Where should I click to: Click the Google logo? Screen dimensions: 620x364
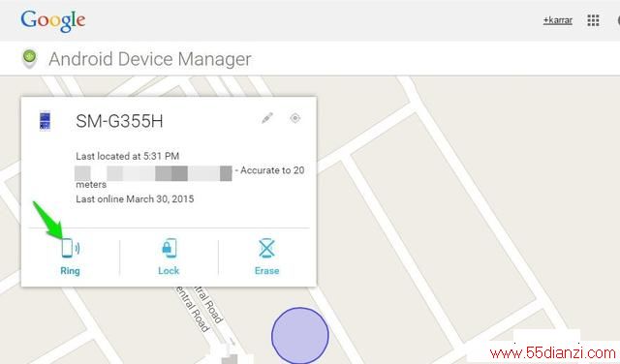tap(53, 20)
